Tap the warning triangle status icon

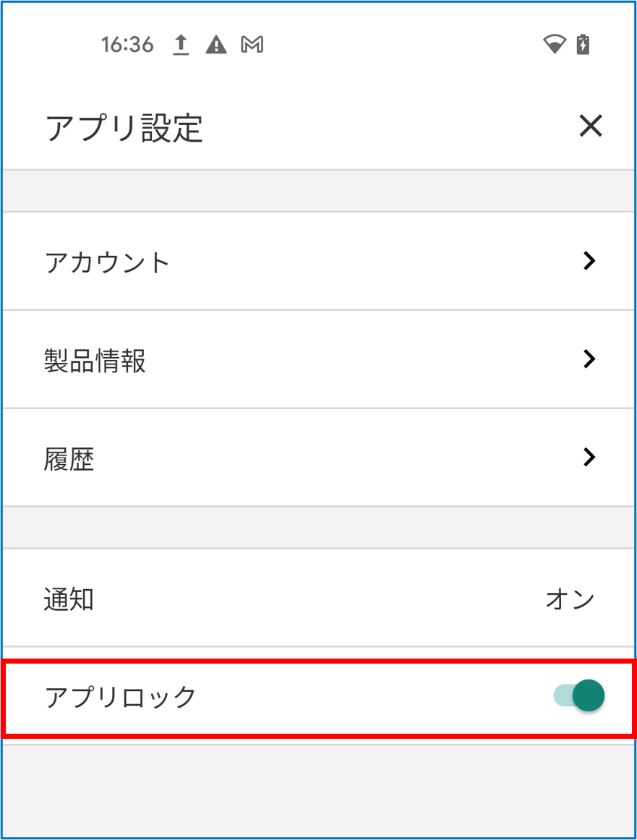click(215, 46)
